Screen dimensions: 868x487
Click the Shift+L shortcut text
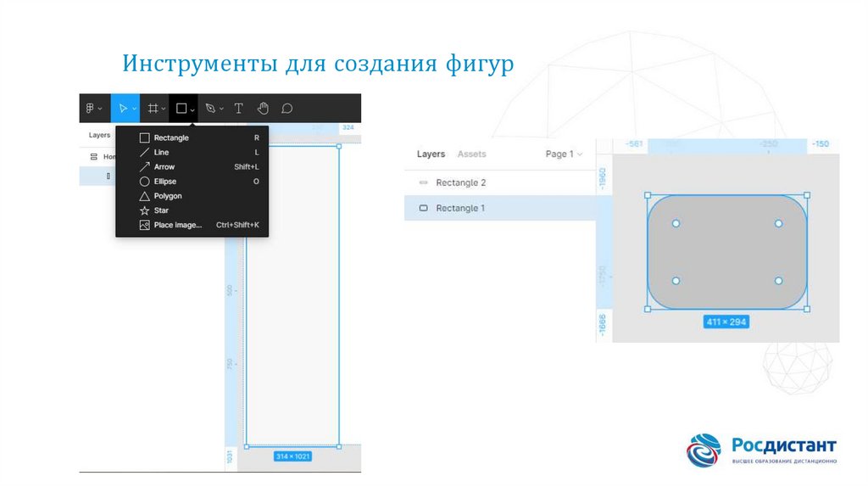tap(247, 167)
